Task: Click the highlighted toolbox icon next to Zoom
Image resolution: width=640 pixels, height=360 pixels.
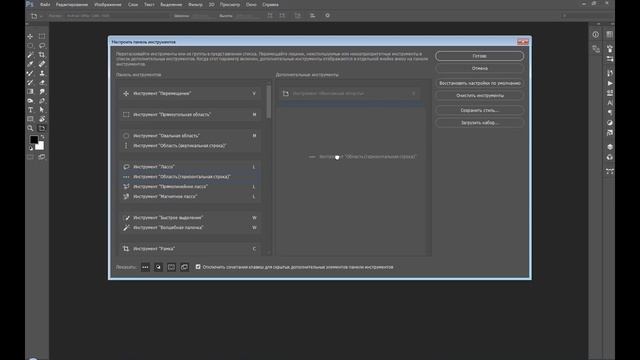Action: tap(42, 128)
